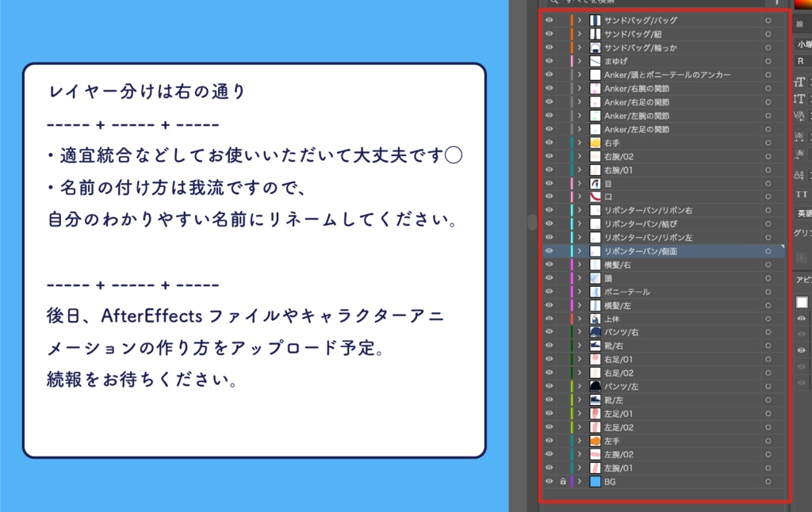Select the Anker/左腕の関節 layer name
This screenshot has width=812, height=512.
(x=637, y=116)
